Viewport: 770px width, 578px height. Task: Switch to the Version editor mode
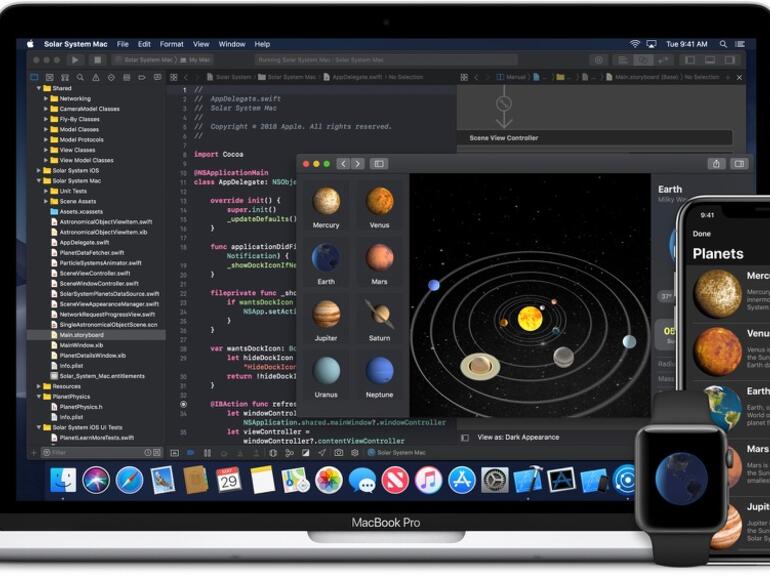[663, 60]
